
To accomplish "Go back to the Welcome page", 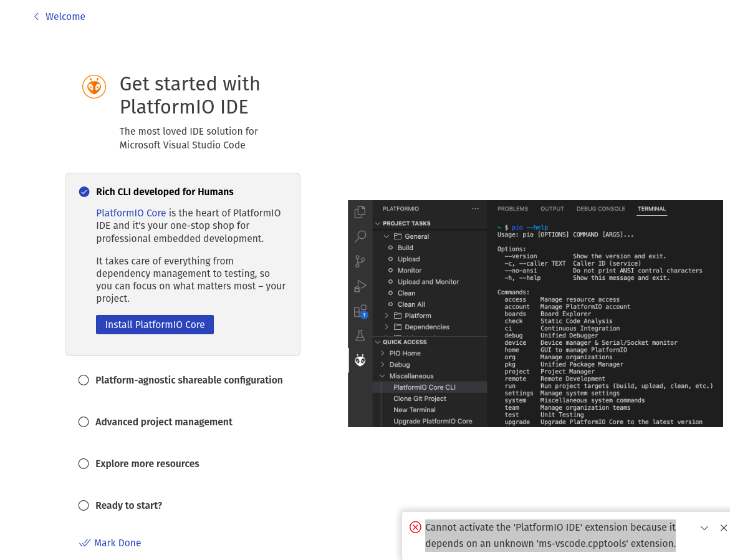I will (59, 17).
